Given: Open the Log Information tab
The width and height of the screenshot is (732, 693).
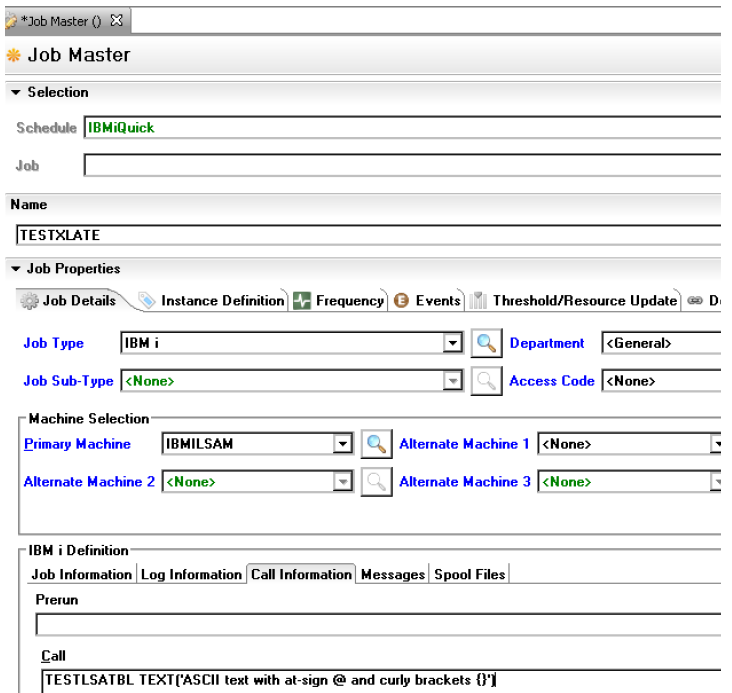Looking at the screenshot, I should (191, 574).
